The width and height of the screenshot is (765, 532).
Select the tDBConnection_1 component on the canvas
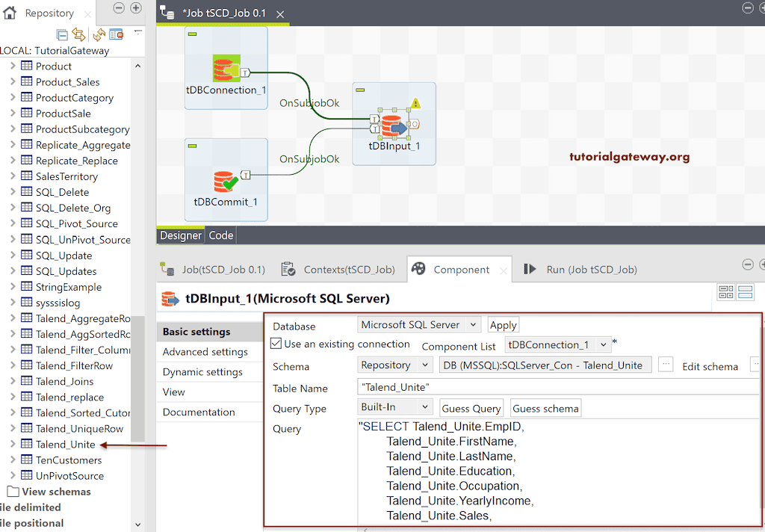226,67
